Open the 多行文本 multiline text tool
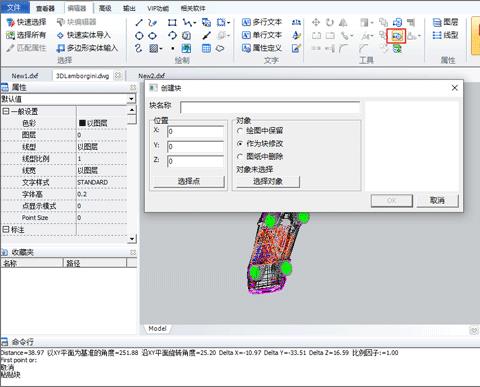The height and width of the screenshot is (387, 480). pyautogui.click(x=262, y=22)
